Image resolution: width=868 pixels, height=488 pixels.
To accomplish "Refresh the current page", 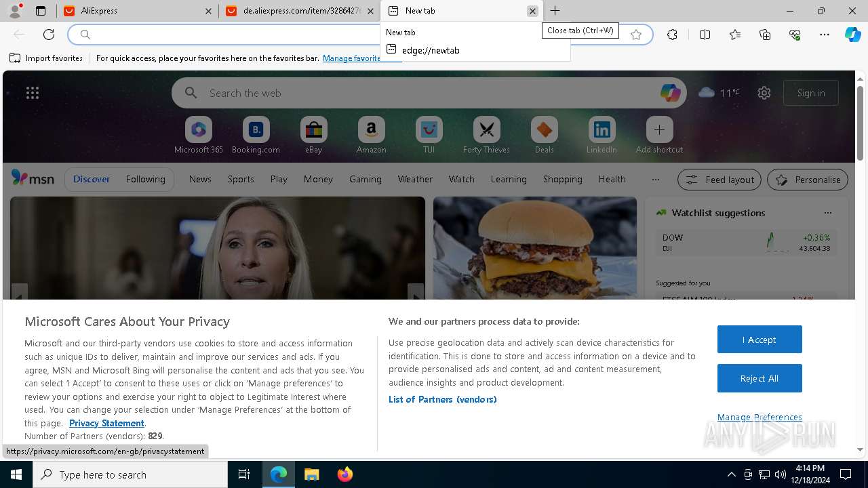I will click(49, 35).
